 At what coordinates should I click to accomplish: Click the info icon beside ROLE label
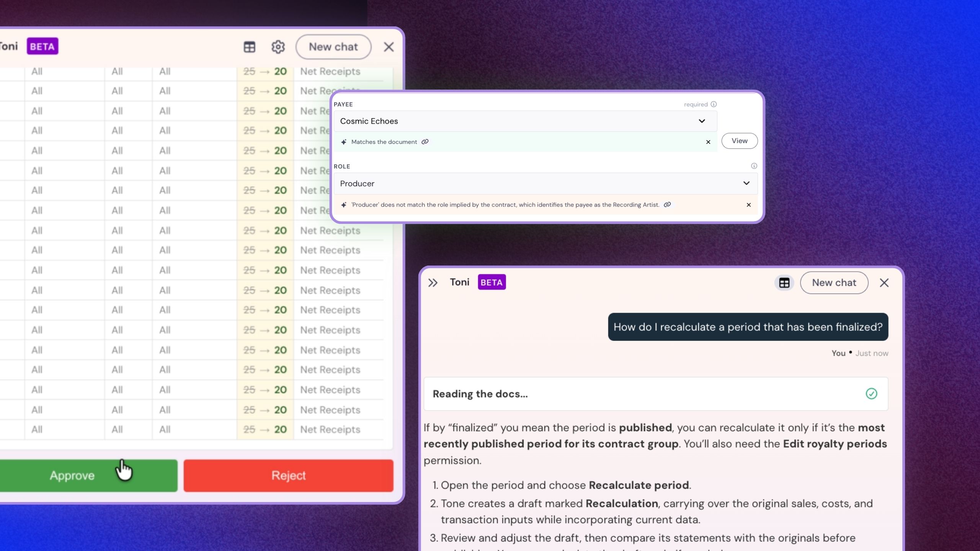click(754, 166)
